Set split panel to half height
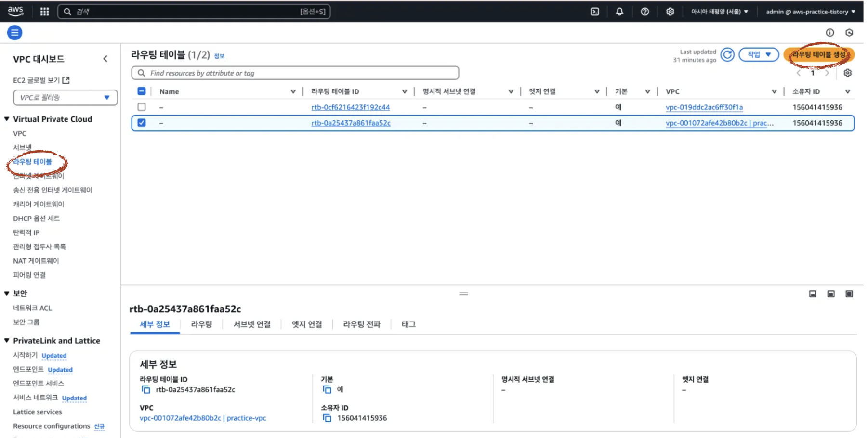868x438 pixels. [831, 294]
